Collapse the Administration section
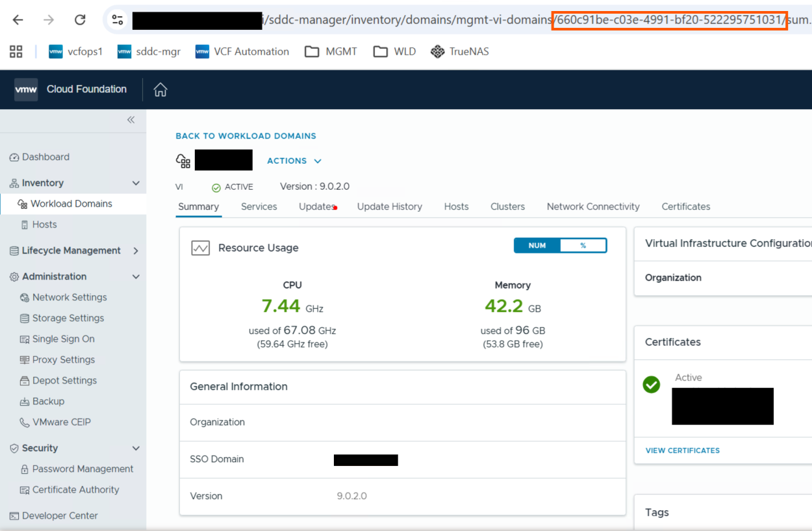 tap(136, 276)
